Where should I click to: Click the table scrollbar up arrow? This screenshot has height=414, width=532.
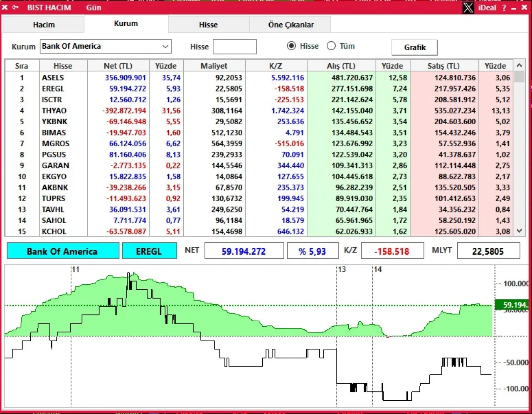519,66
